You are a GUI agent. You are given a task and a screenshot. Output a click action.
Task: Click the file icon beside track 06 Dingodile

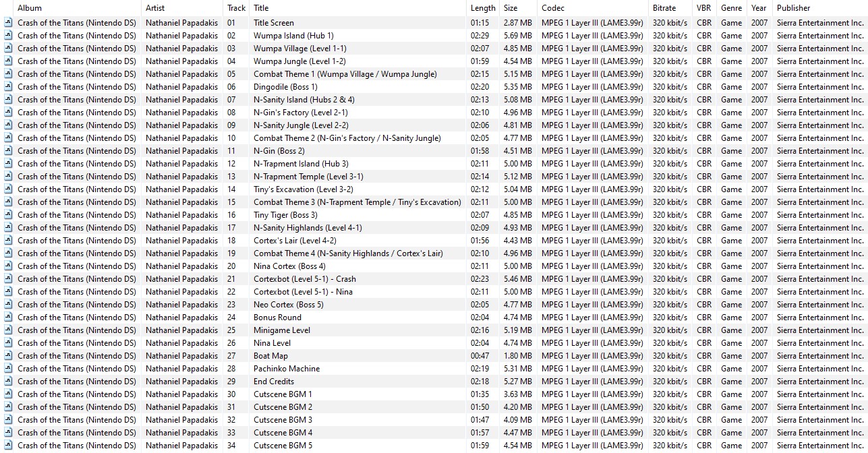(8, 87)
